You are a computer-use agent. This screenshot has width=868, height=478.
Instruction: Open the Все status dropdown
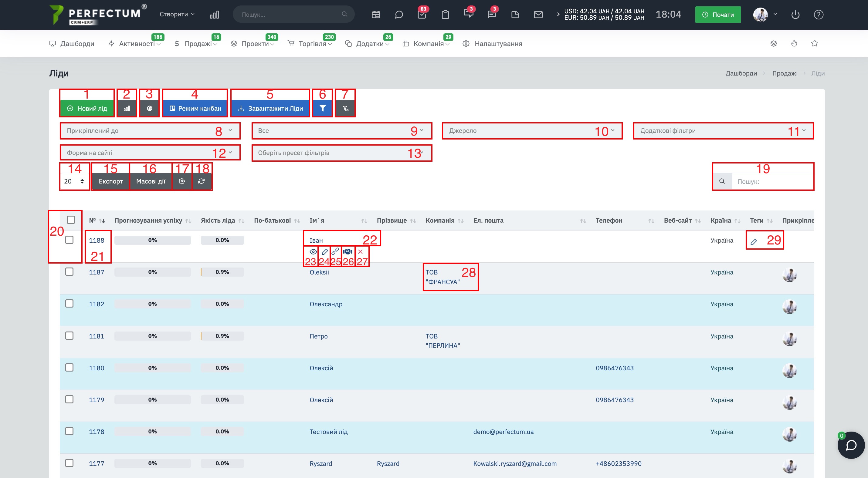pos(342,131)
